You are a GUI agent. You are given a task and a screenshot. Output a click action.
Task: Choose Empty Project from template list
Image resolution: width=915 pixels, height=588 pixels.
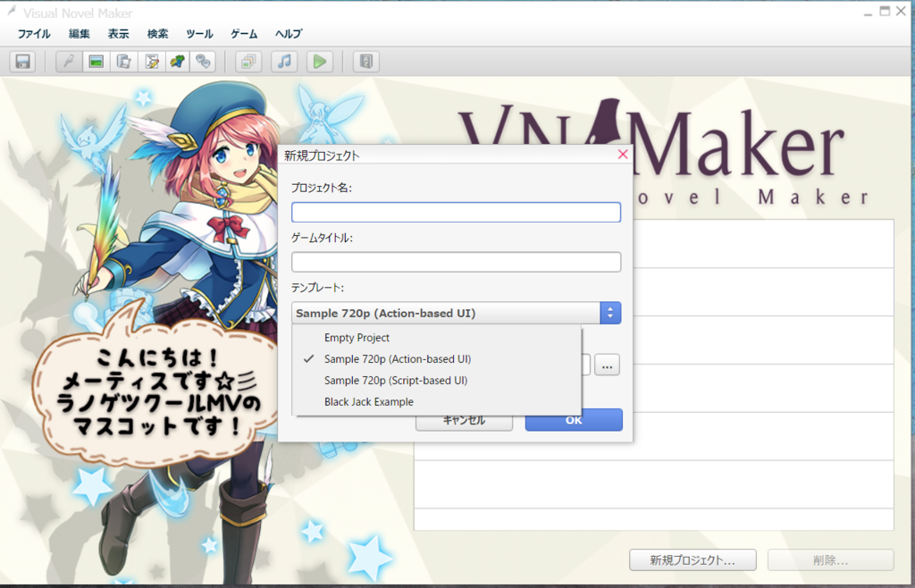click(436, 338)
